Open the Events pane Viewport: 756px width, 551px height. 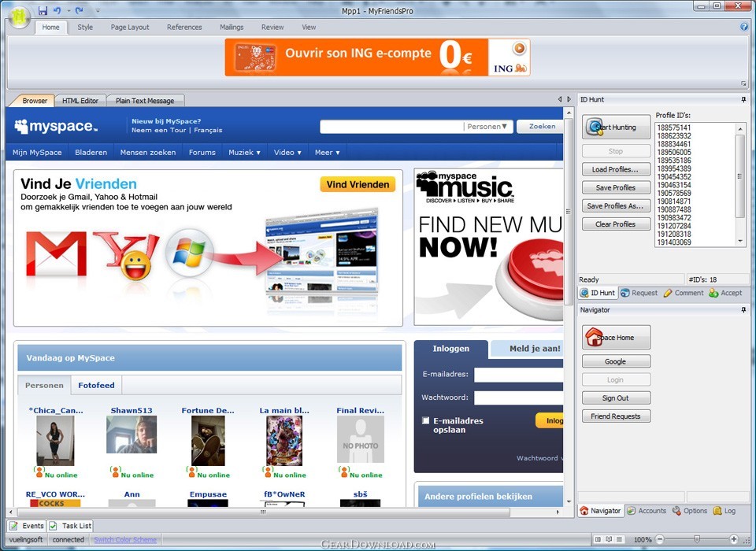coord(27,526)
